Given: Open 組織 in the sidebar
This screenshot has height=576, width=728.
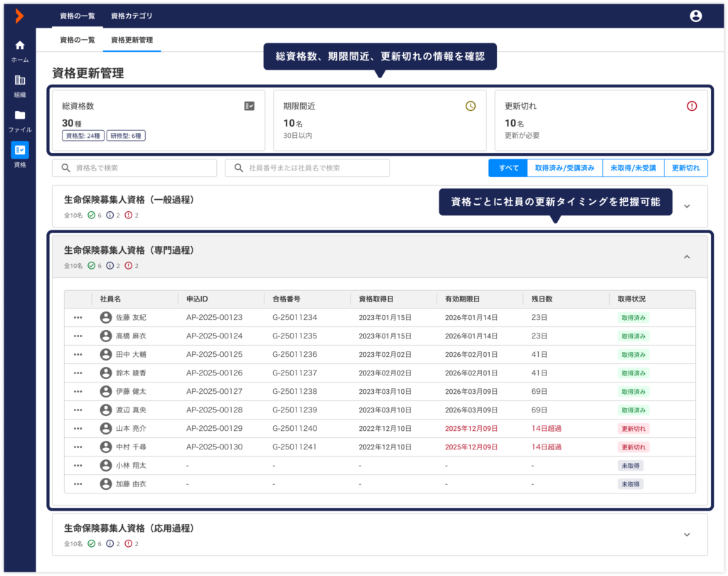Looking at the screenshot, I should (x=20, y=85).
